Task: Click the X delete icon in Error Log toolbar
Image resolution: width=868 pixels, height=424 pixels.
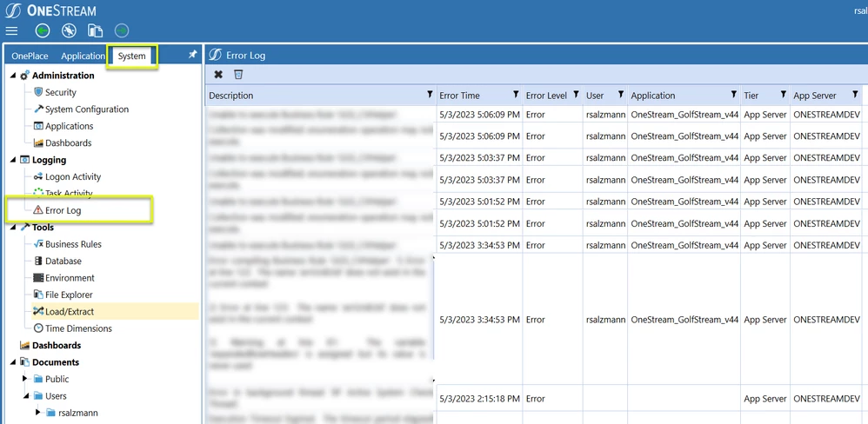Action: (218, 75)
